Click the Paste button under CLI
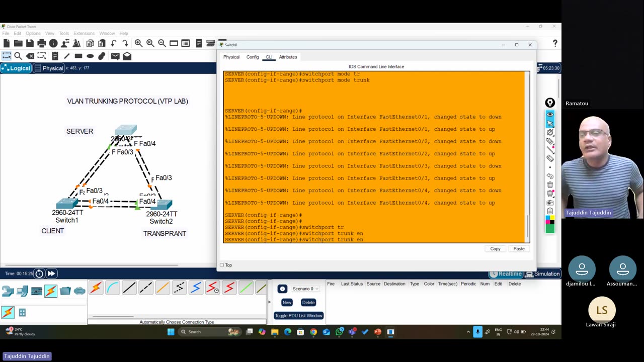 (519, 248)
